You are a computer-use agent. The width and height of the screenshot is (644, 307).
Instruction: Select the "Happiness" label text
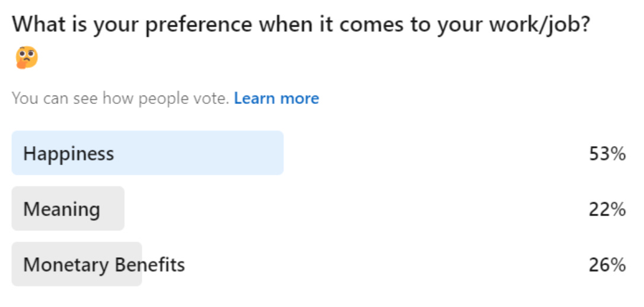(68, 154)
